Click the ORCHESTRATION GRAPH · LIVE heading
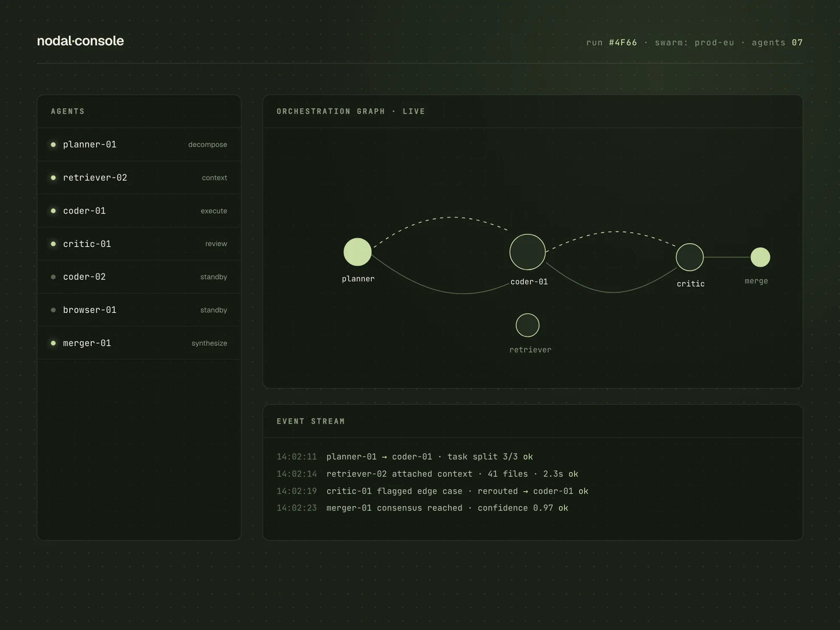Image resolution: width=840 pixels, height=630 pixels. pyautogui.click(x=351, y=111)
